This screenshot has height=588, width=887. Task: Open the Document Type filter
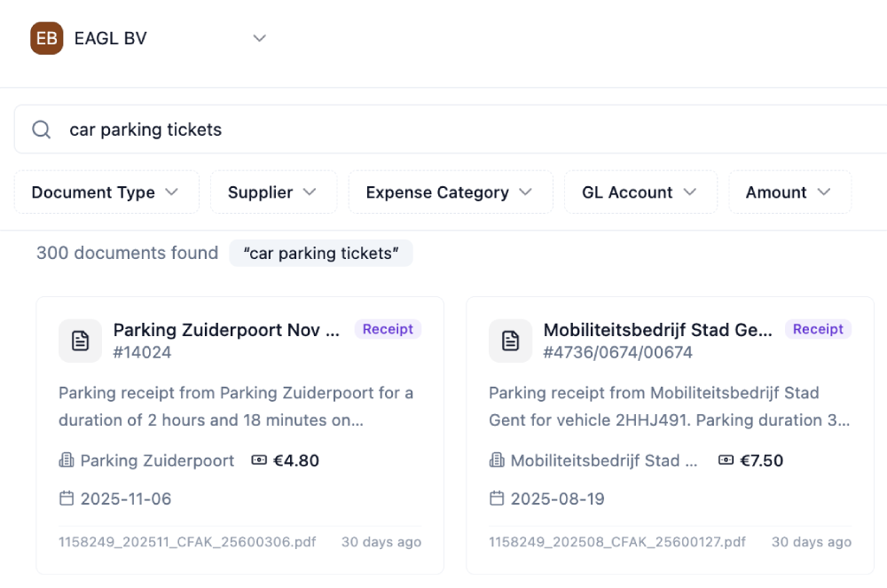[x=106, y=192]
